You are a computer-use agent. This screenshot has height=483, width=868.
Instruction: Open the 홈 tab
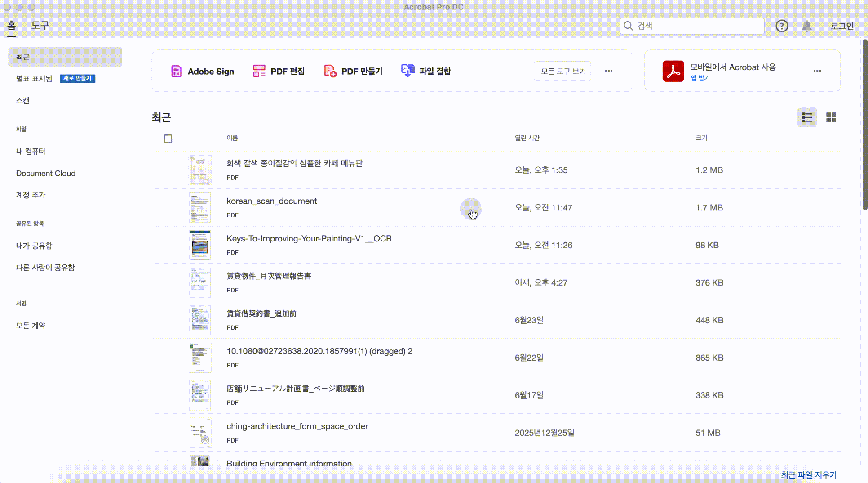12,26
